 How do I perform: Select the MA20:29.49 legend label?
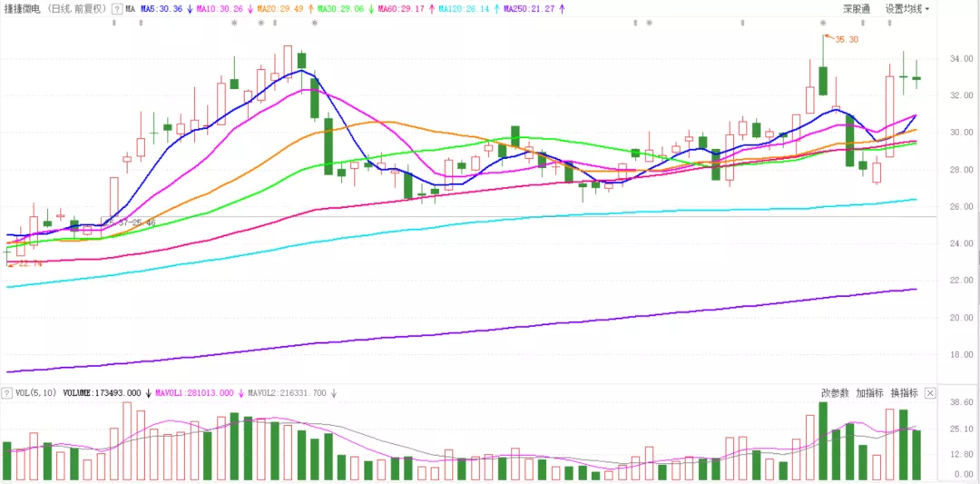point(279,9)
